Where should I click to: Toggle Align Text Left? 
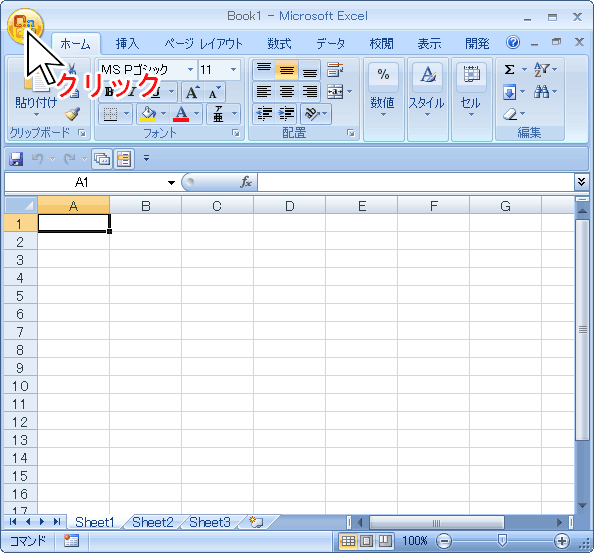(264, 92)
